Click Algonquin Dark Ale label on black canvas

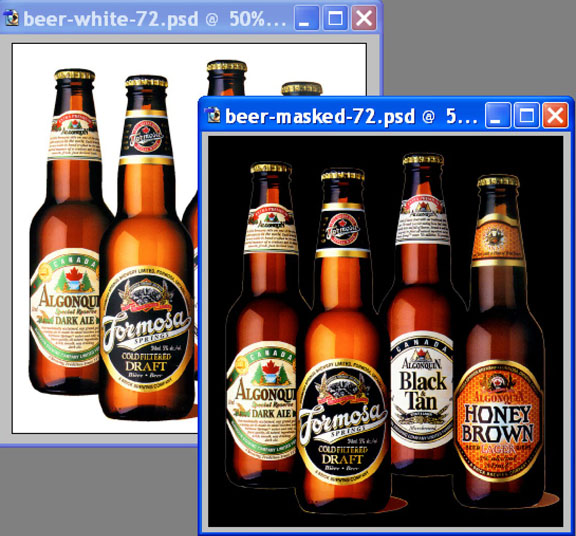point(262,401)
